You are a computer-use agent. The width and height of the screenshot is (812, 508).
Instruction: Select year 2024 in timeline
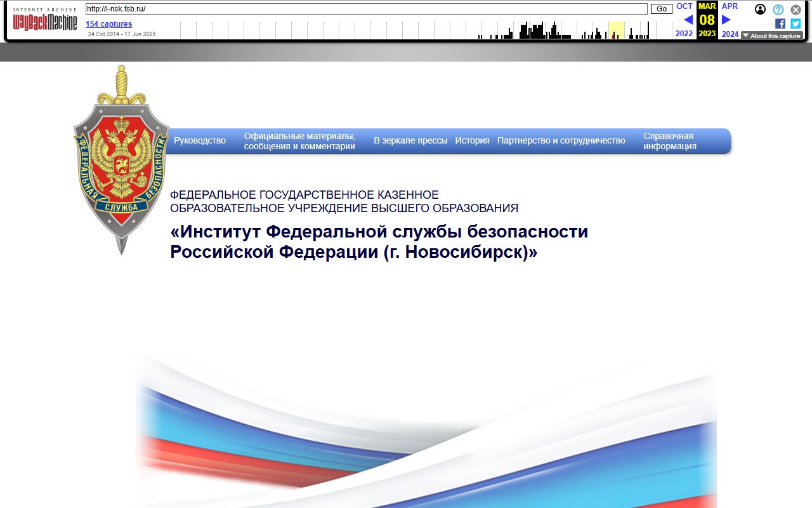[x=730, y=34]
